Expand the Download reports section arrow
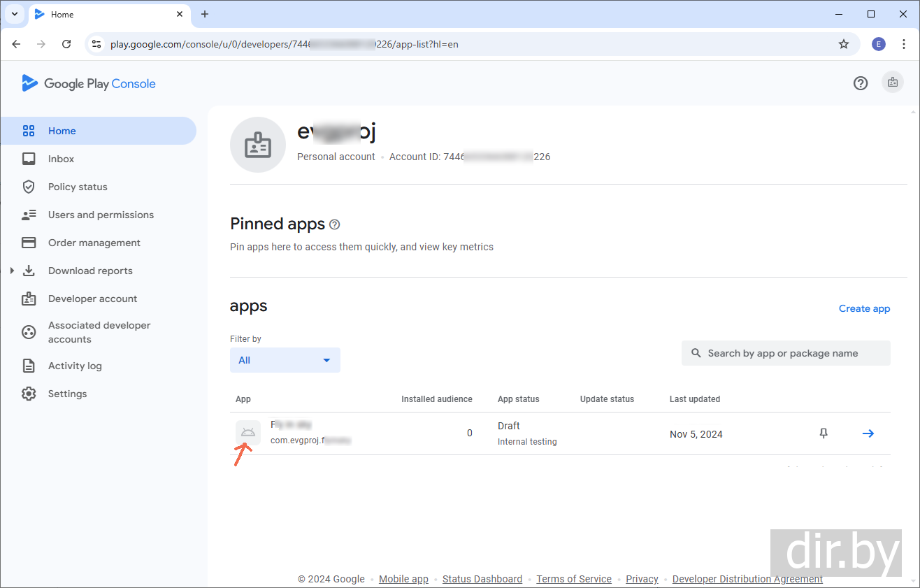The image size is (920, 588). 12,271
